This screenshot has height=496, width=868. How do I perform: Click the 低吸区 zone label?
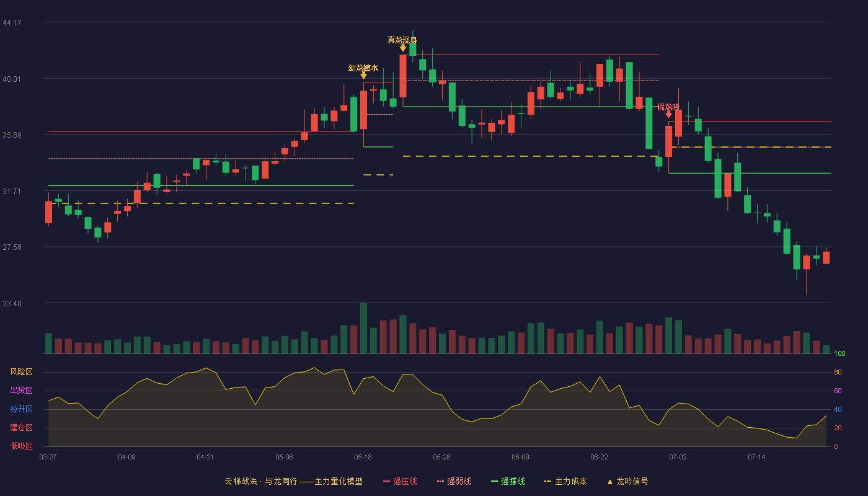tap(21, 446)
